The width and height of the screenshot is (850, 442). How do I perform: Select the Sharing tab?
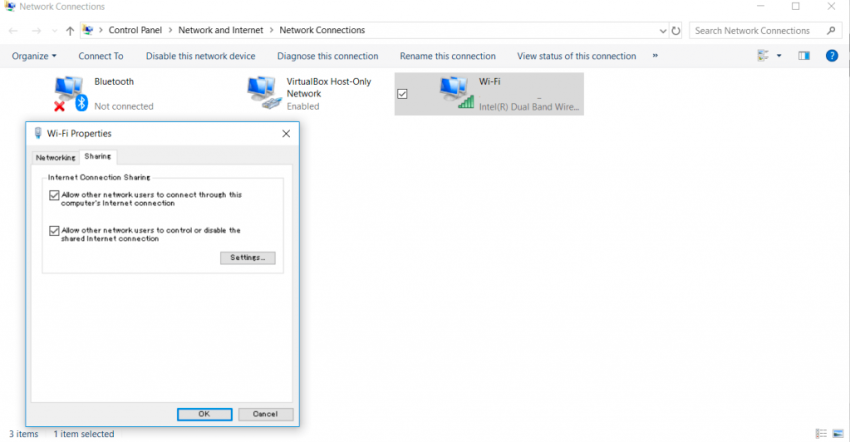pos(98,156)
